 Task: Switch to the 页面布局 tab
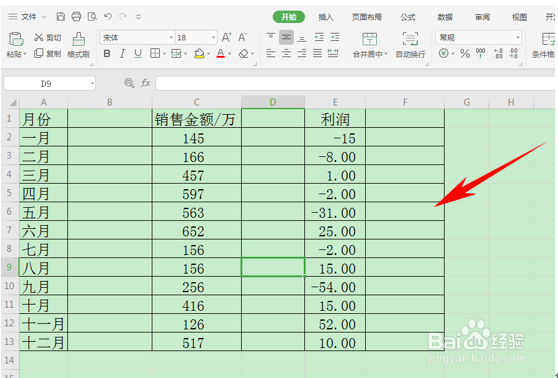(x=367, y=17)
